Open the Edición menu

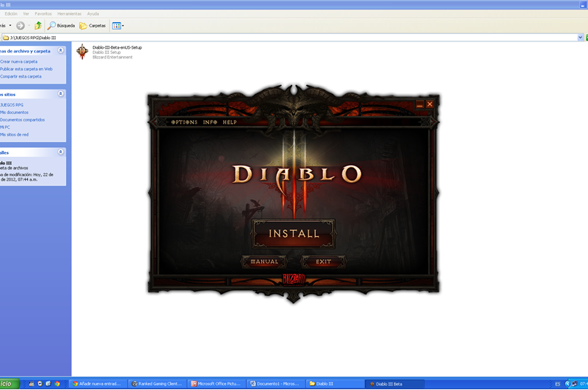click(x=11, y=13)
